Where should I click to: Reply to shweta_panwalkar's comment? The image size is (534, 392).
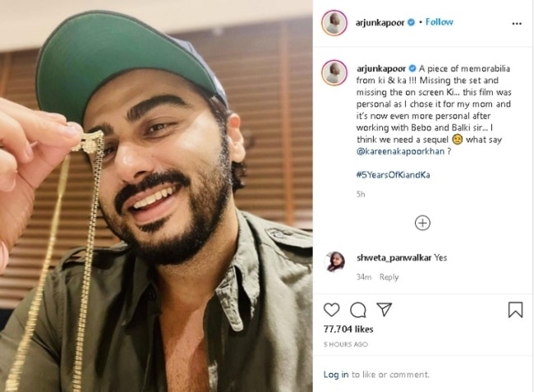[x=389, y=277]
